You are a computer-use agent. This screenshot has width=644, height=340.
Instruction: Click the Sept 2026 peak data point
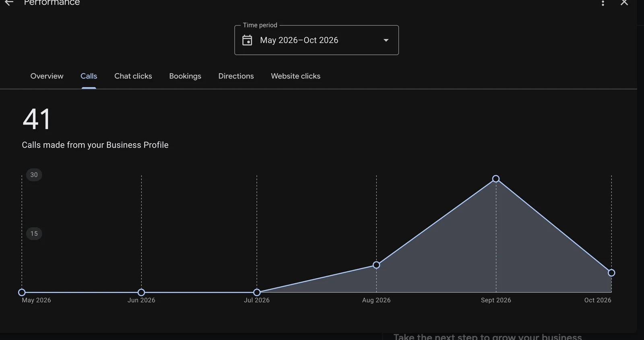[x=496, y=179]
